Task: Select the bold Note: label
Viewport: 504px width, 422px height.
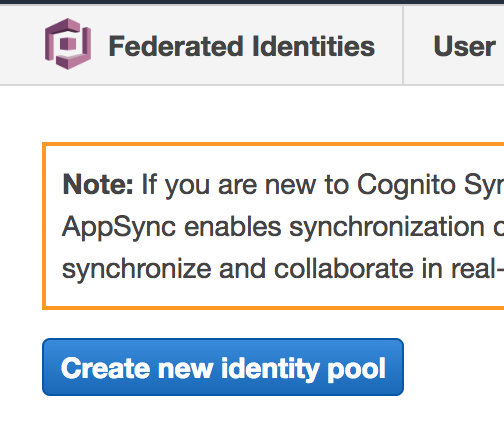Action: coord(98,184)
